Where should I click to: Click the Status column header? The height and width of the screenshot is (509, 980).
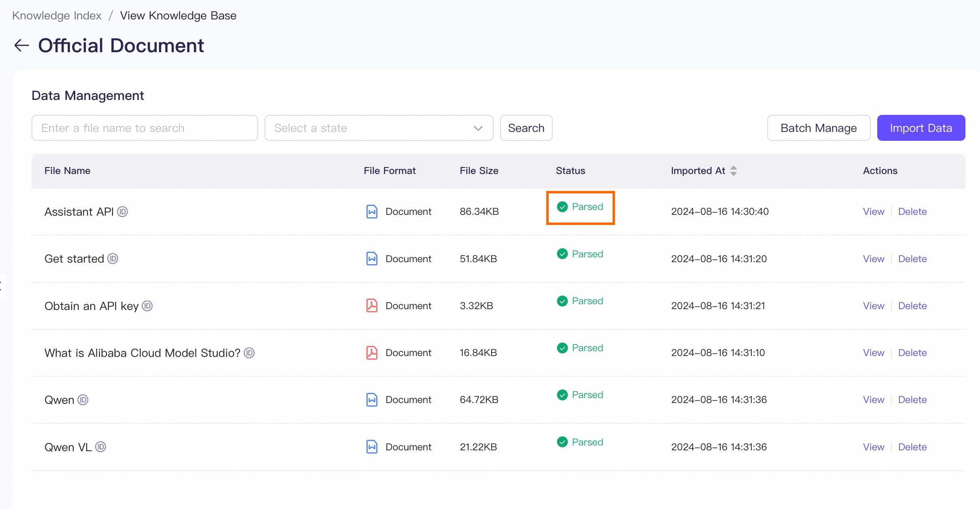[x=571, y=171]
